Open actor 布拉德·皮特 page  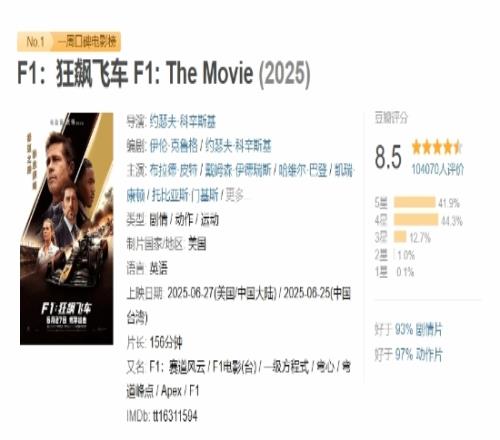(x=173, y=170)
